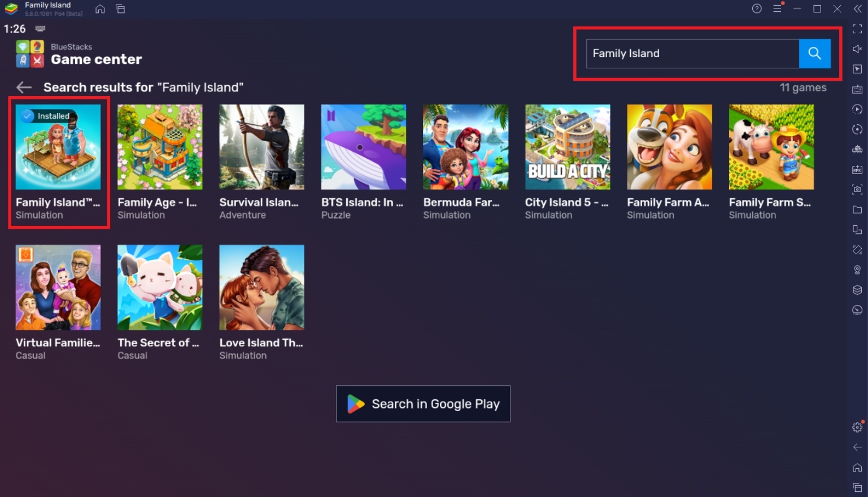The image size is (868, 497).
Task: Open the Family Farm Seaside thumbnail with the cow
Action: click(771, 147)
